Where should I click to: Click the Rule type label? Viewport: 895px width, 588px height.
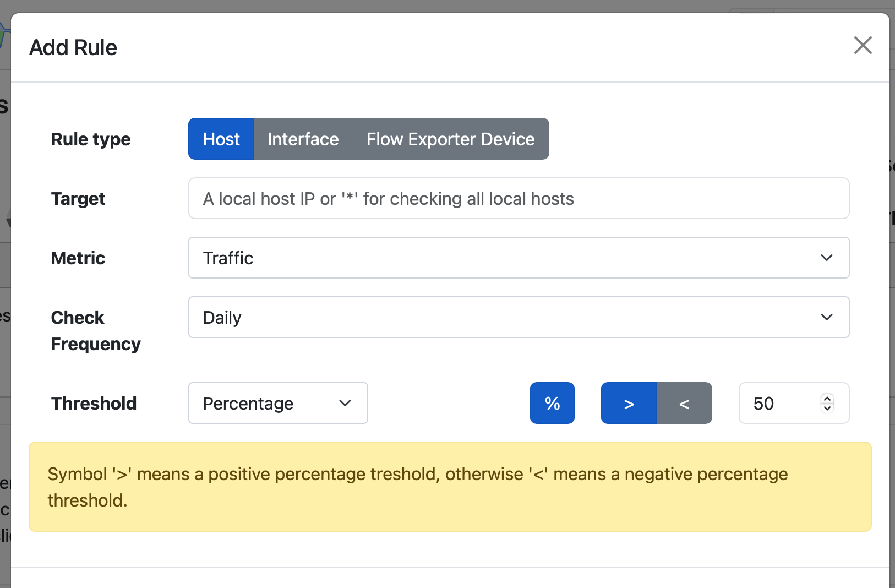(90, 139)
